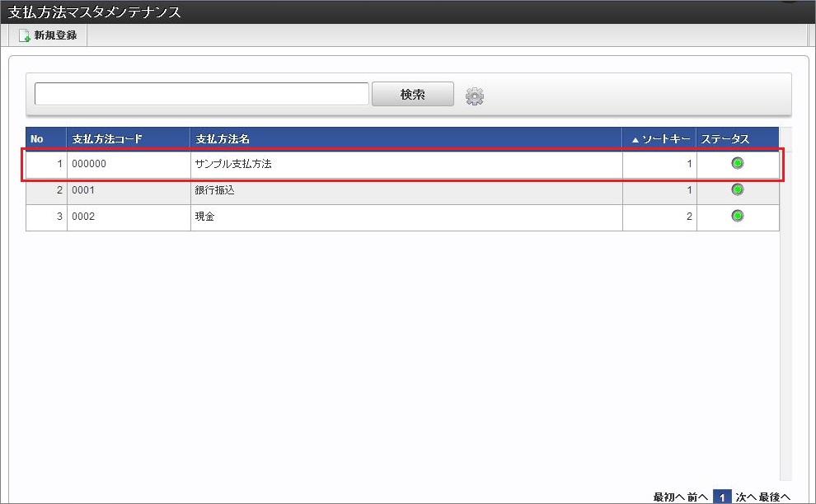Click the 検索 search button
816x504 pixels.
(413, 94)
